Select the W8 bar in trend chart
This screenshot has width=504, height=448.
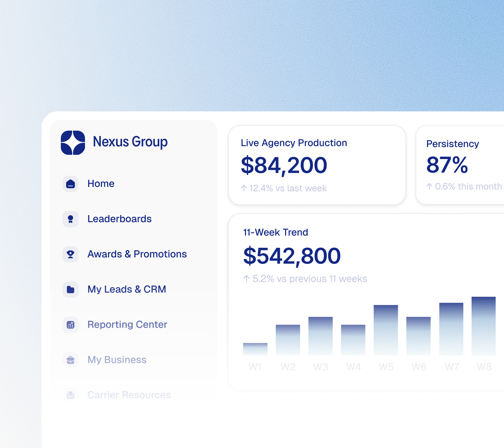pos(484,326)
